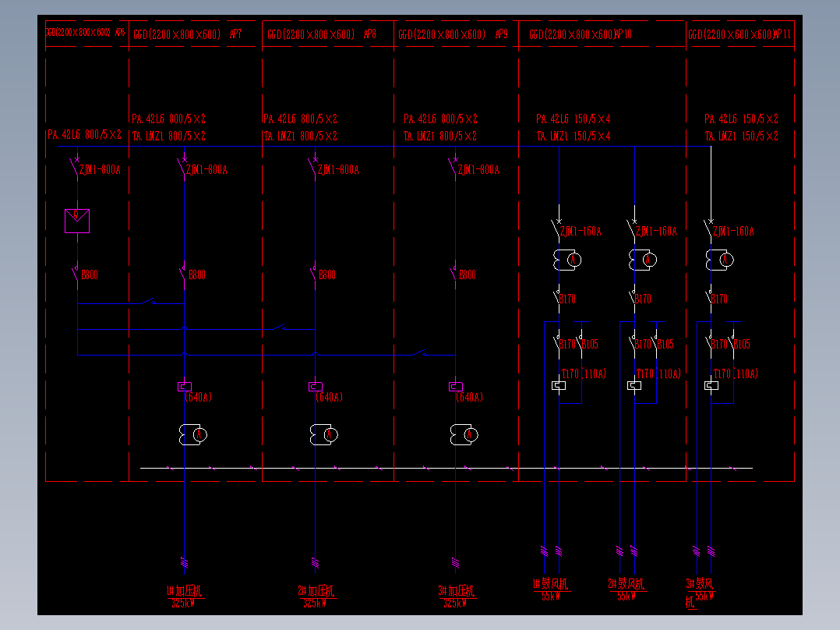Click the GGD(2200×800×600) AP7 header text
Screen dimensions: 840x630
(x=188, y=34)
